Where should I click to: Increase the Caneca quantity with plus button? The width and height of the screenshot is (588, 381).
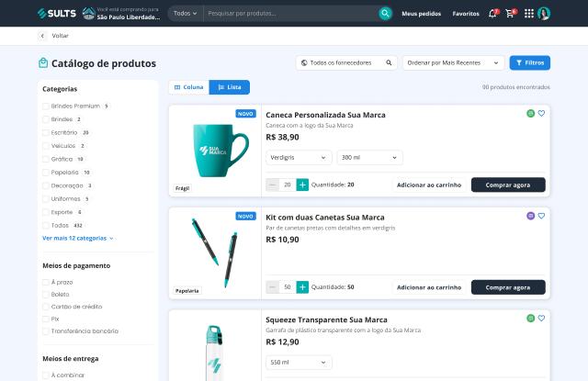tap(302, 185)
